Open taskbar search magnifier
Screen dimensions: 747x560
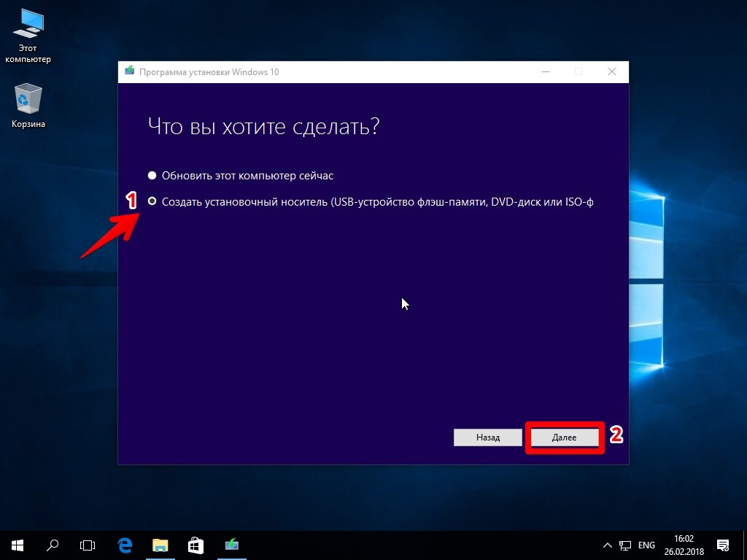53,545
